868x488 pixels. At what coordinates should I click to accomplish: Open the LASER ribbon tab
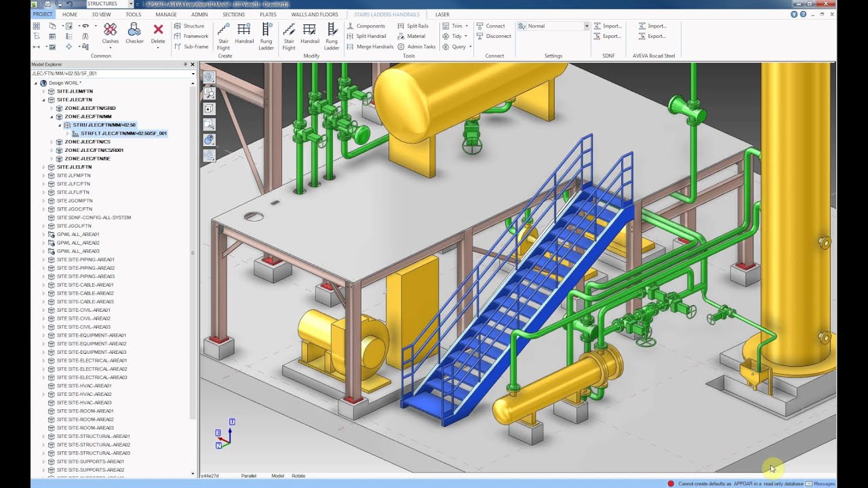click(442, 14)
